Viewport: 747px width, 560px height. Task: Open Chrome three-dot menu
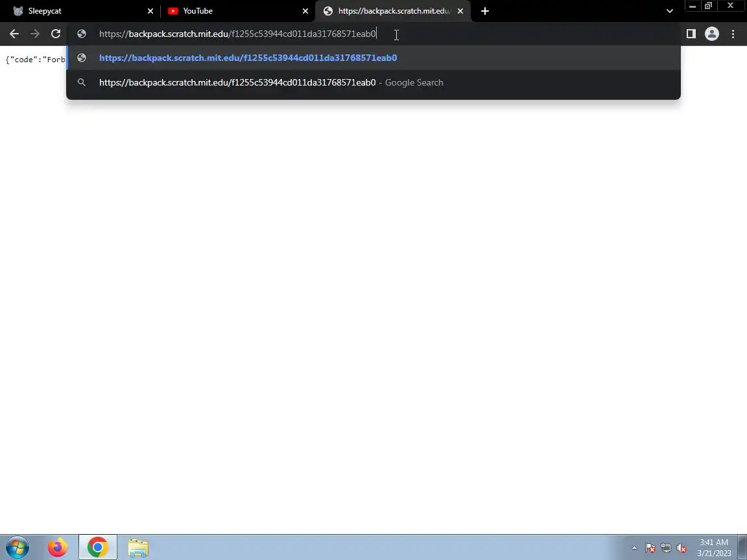[x=733, y=34]
